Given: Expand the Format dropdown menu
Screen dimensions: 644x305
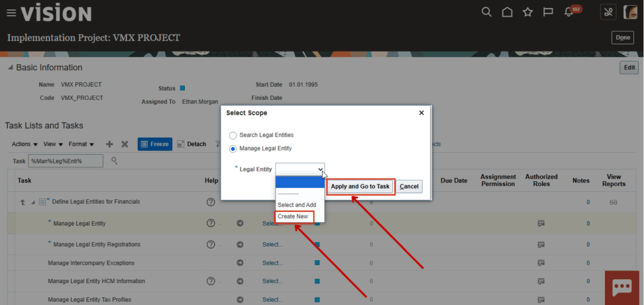Looking at the screenshot, I should (x=81, y=144).
